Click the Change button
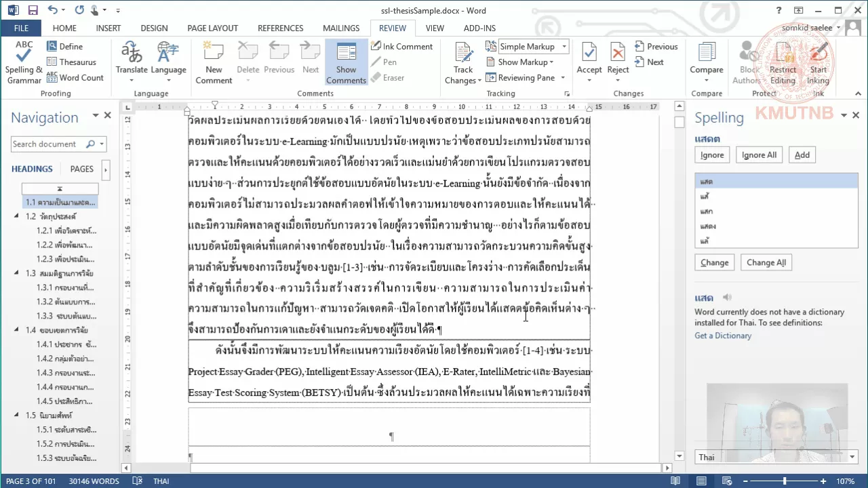The height and width of the screenshot is (488, 868). click(x=714, y=262)
